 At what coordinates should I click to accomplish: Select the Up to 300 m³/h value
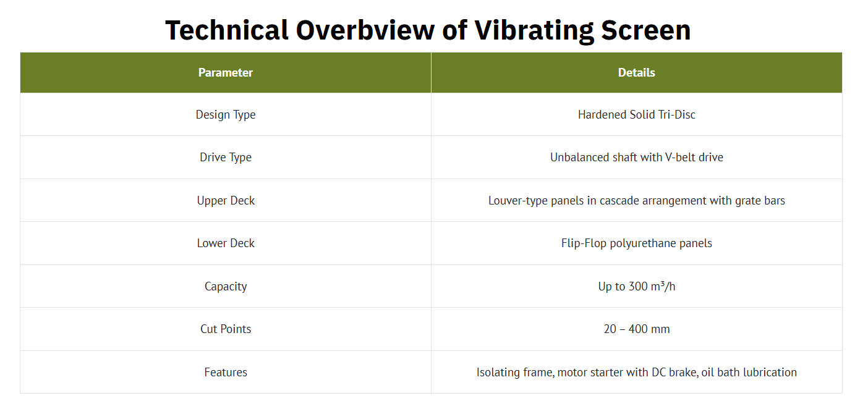(x=637, y=286)
